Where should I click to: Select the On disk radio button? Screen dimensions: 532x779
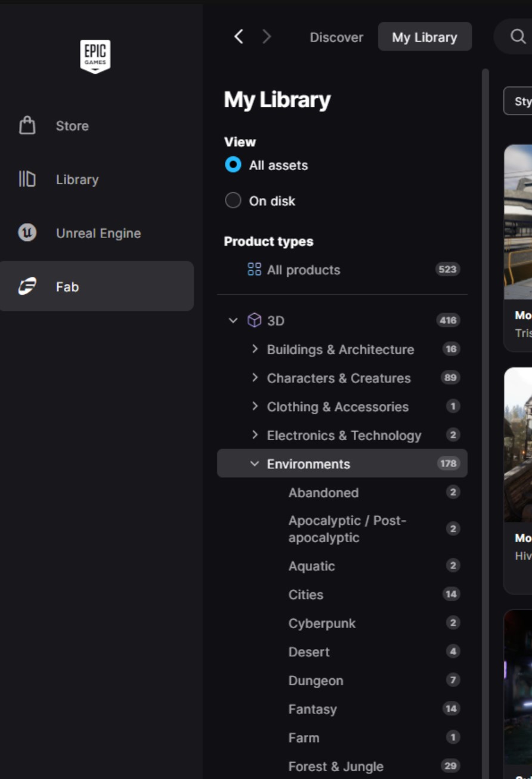[233, 200]
